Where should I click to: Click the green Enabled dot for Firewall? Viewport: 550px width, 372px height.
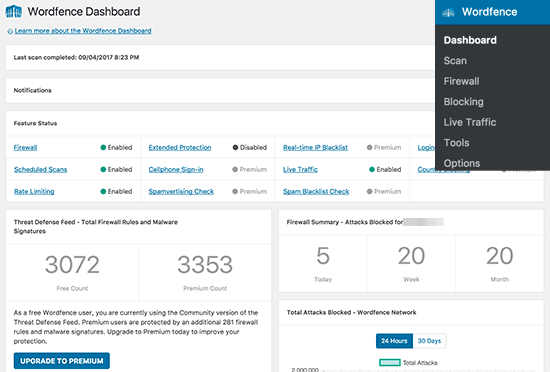[103, 148]
